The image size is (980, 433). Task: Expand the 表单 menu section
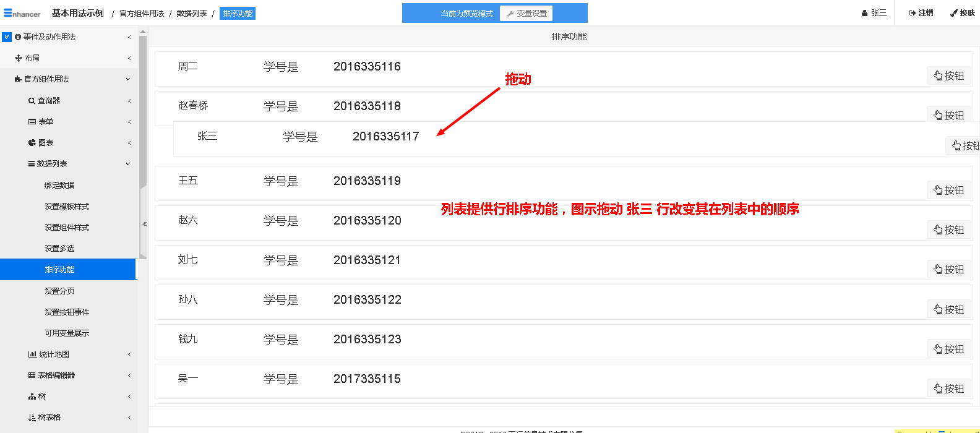tap(129, 122)
